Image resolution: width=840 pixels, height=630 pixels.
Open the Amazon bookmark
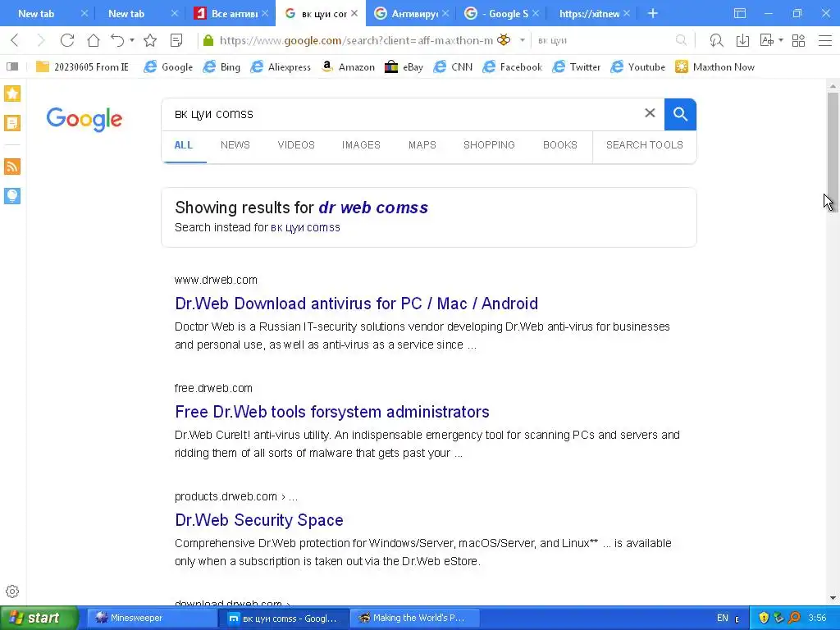tap(348, 67)
